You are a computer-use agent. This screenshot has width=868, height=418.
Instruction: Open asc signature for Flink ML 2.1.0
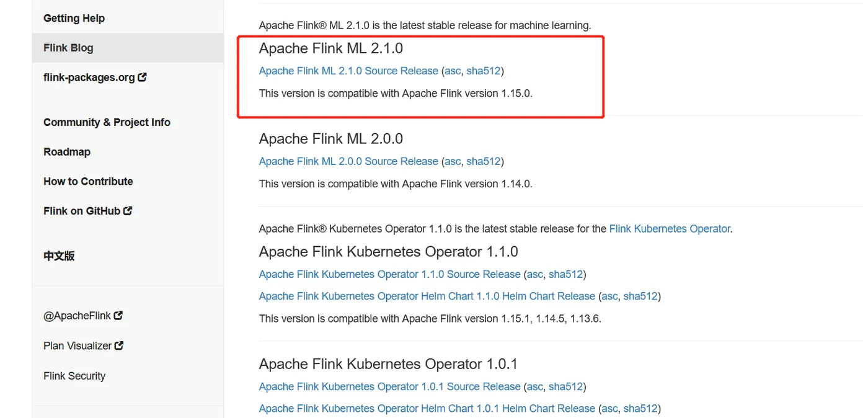pos(453,71)
